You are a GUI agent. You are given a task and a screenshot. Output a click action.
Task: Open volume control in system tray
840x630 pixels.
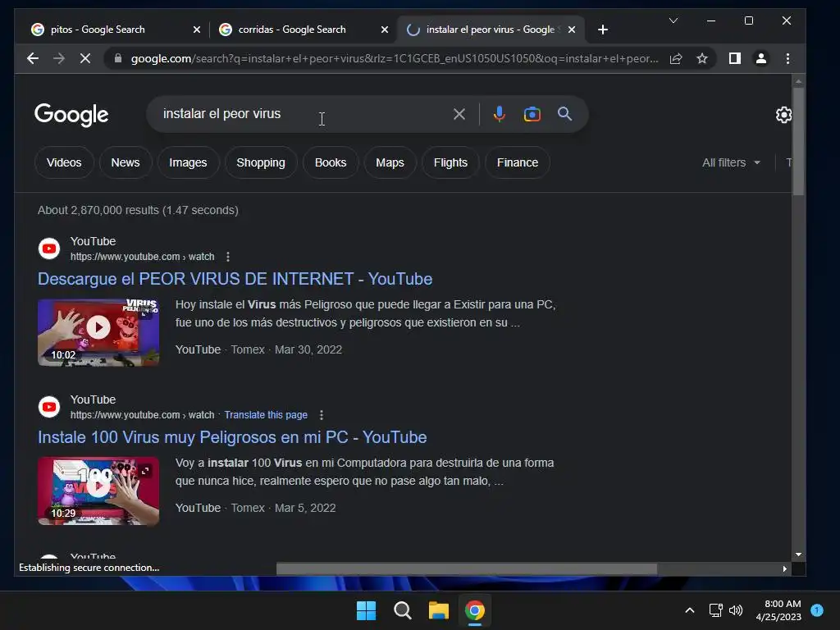coord(736,610)
